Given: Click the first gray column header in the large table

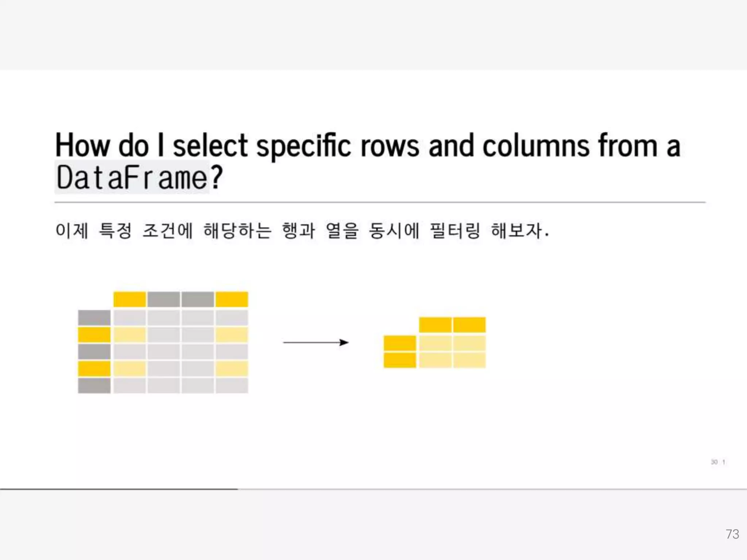Looking at the screenshot, I should pyautogui.click(x=163, y=299).
